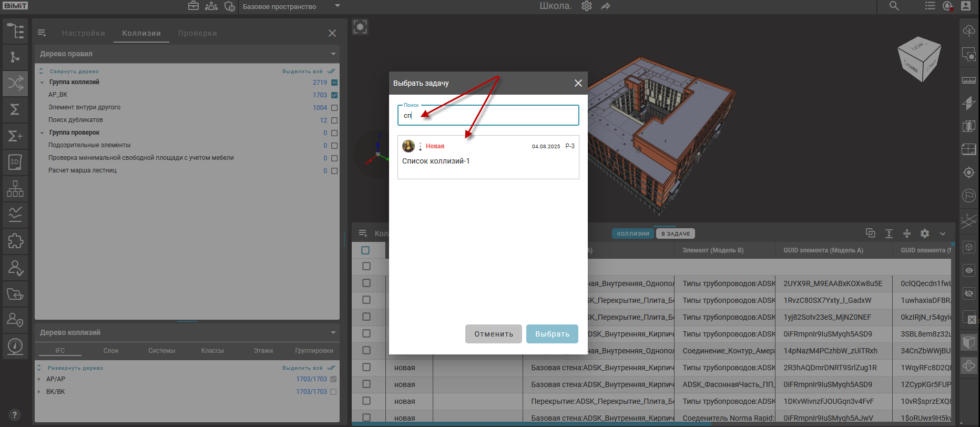Image resolution: width=980 pixels, height=427 pixels.
Task: Open the 2D document tool in sidebar
Action: [x=15, y=162]
